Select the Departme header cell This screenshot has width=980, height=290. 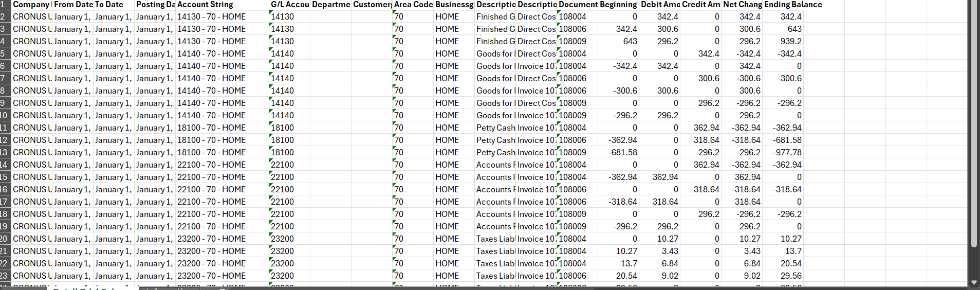331,5
